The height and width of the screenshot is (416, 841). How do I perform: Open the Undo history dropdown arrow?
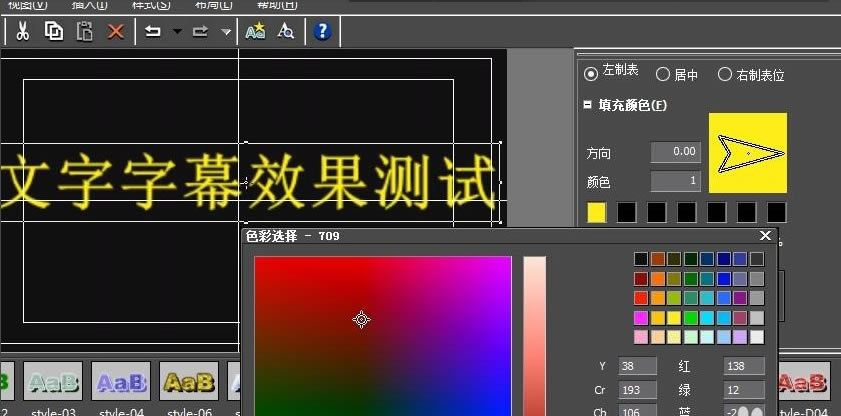(177, 31)
